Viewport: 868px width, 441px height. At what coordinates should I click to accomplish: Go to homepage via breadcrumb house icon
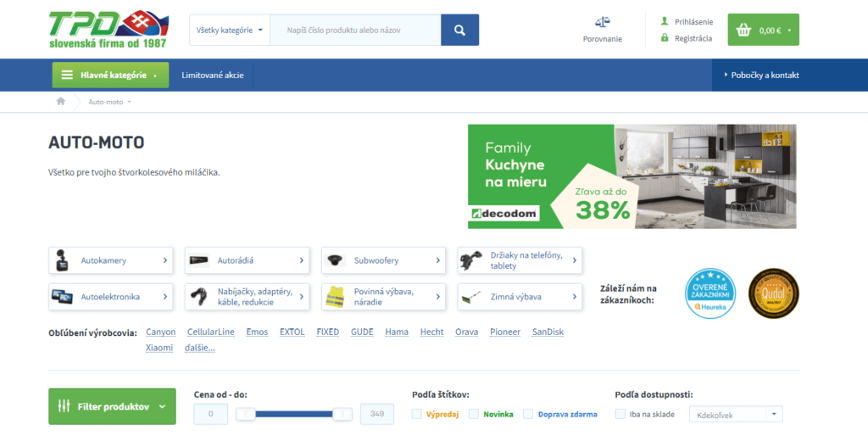click(x=60, y=101)
